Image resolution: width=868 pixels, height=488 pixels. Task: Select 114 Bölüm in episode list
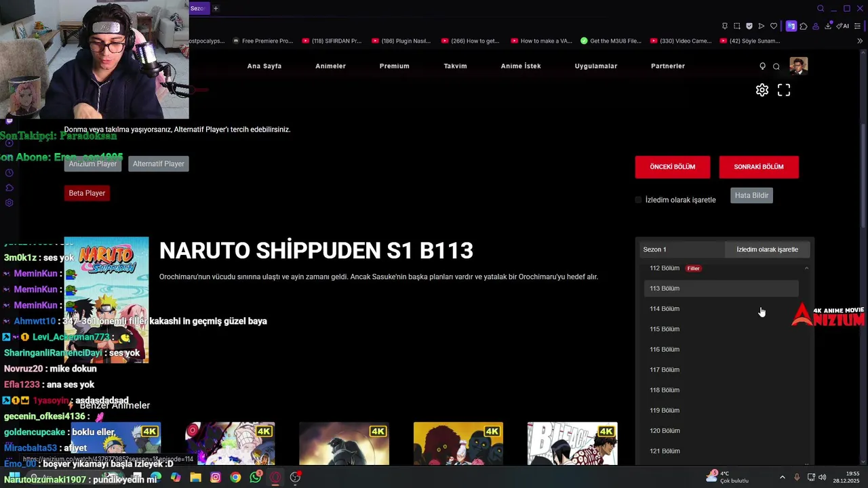point(721,309)
